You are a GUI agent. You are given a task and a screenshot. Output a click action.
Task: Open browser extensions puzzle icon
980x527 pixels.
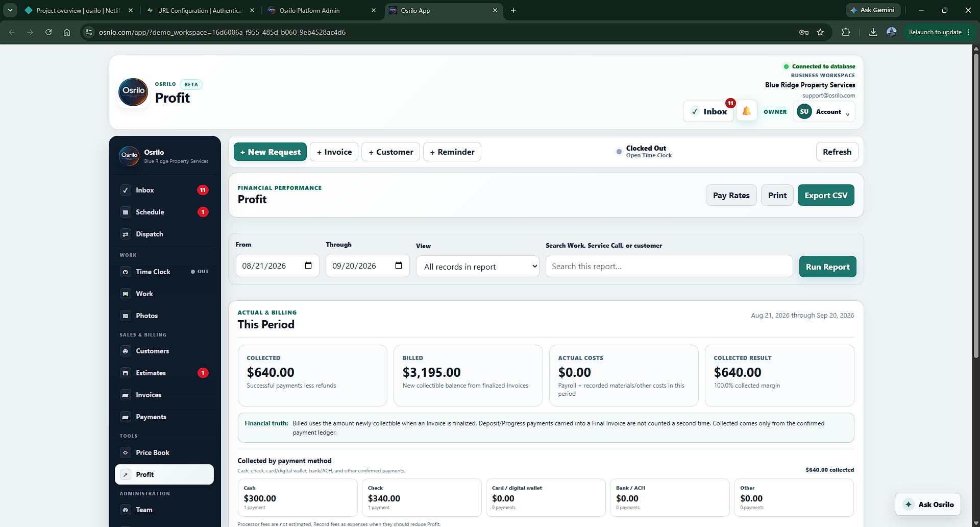(x=846, y=32)
